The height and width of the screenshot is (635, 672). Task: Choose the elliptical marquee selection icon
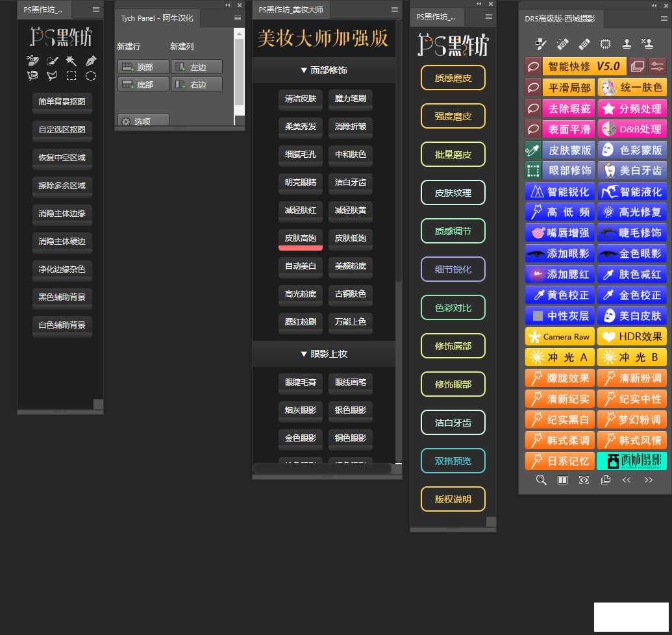tap(91, 76)
